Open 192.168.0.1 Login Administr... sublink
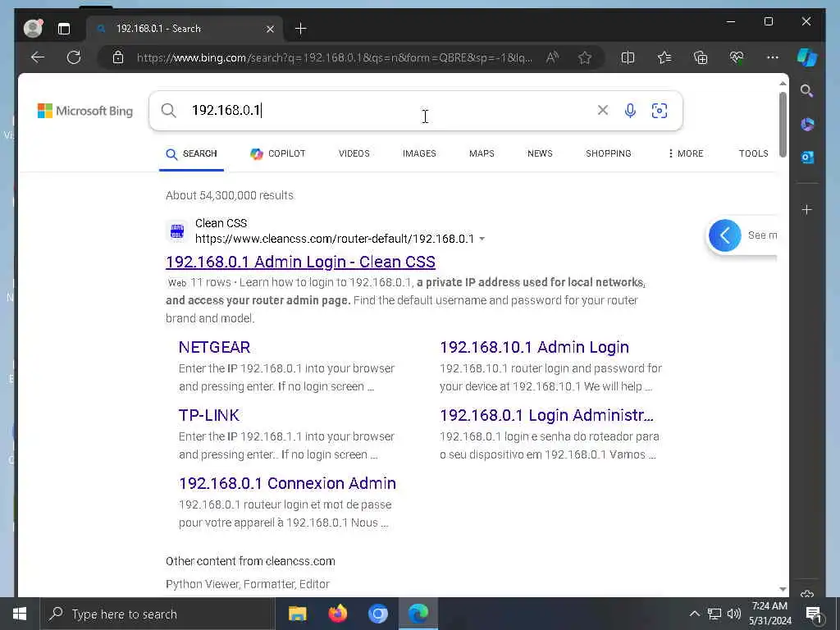The height and width of the screenshot is (630, 840). tap(546, 415)
